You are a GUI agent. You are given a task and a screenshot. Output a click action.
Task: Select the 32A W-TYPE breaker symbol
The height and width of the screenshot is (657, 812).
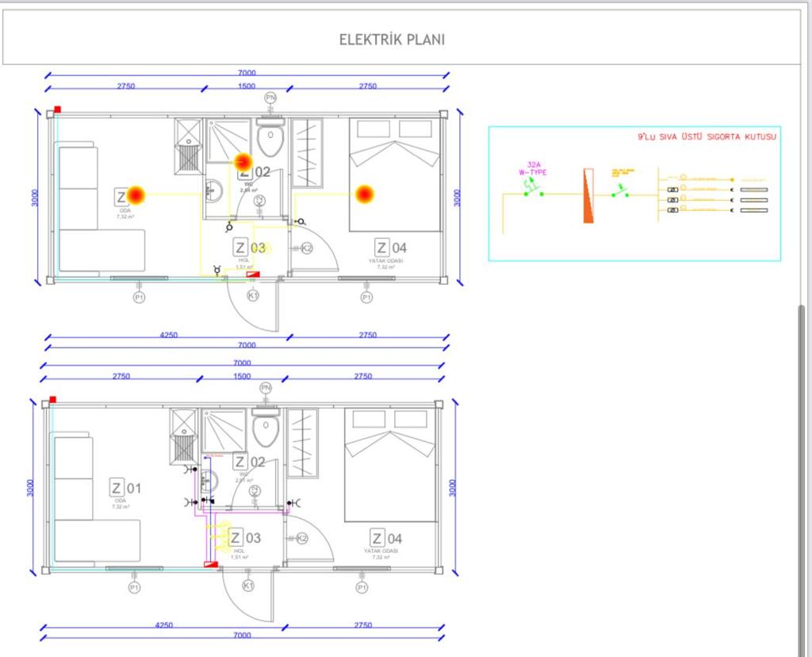[532, 190]
